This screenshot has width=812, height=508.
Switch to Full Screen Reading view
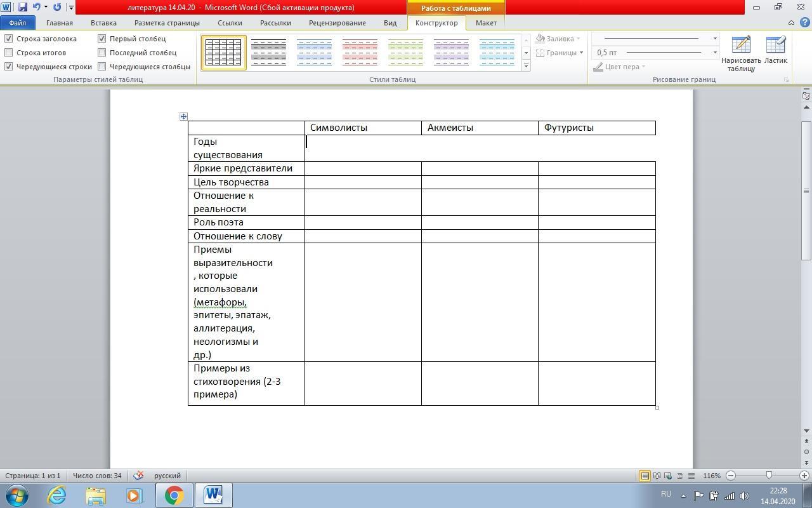(657, 476)
